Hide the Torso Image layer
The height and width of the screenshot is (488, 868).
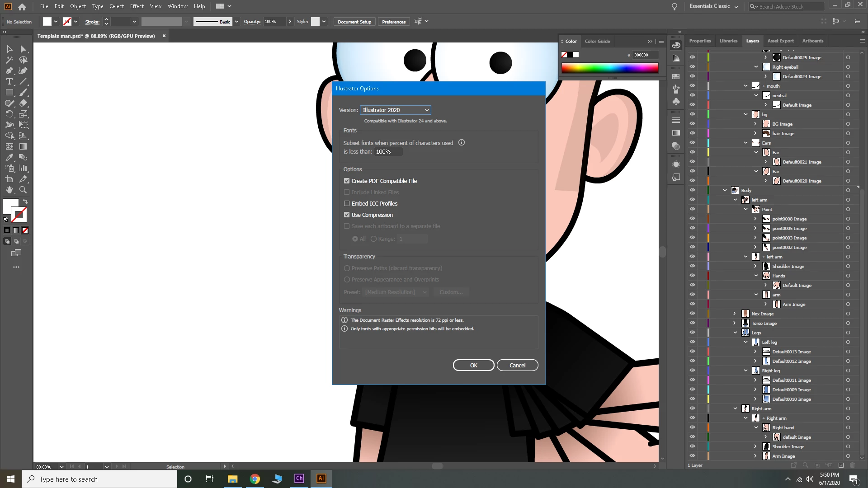click(692, 323)
